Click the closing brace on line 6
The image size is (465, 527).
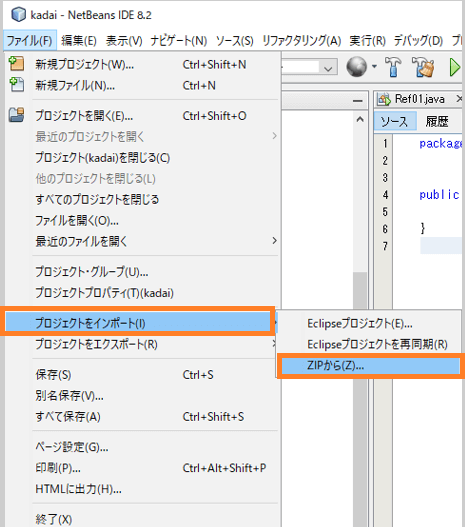pos(423,228)
